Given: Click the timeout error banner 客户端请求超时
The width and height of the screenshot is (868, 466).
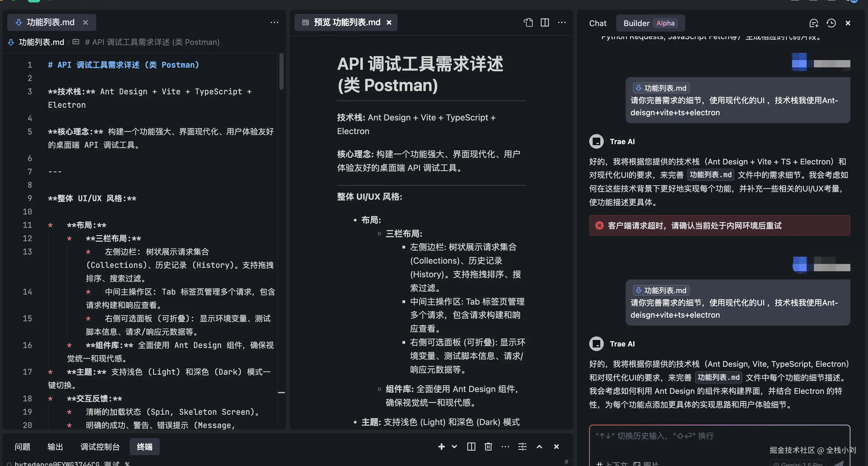Looking at the screenshot, I should (x=719, y=226).
